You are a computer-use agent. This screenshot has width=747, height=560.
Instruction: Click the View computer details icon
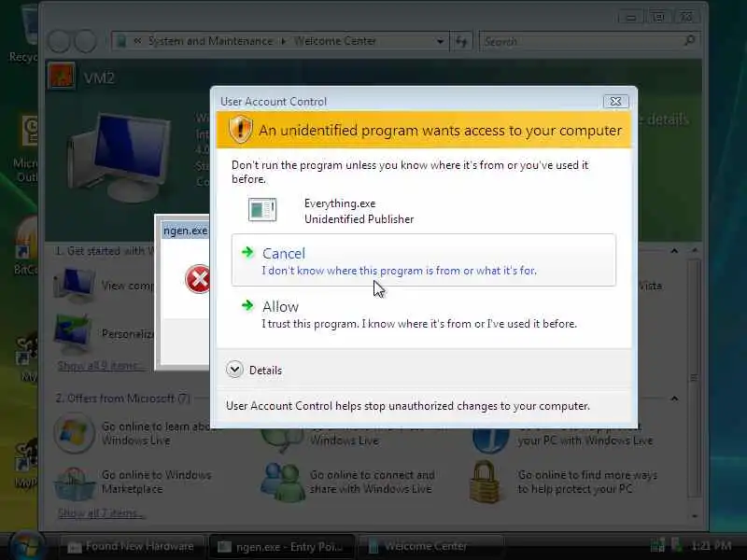tap(76, 285)
